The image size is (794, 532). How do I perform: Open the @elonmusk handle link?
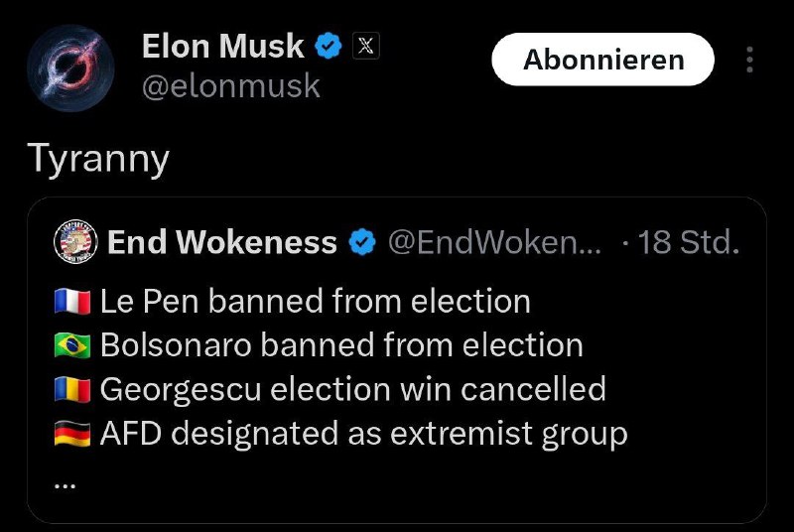point(231,86)
